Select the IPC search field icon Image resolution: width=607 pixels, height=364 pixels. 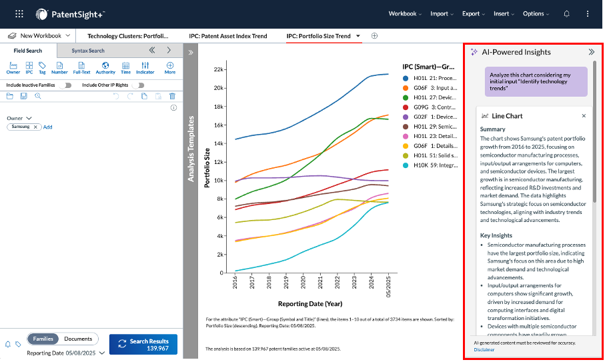tap(29, 68)
